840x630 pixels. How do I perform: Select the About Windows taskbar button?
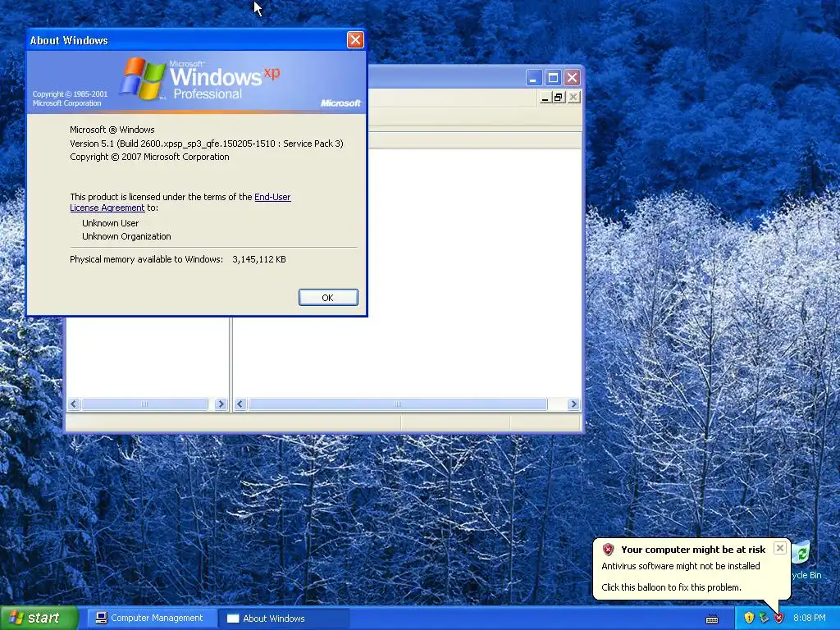pyautogui.click(x=283, y=619)
